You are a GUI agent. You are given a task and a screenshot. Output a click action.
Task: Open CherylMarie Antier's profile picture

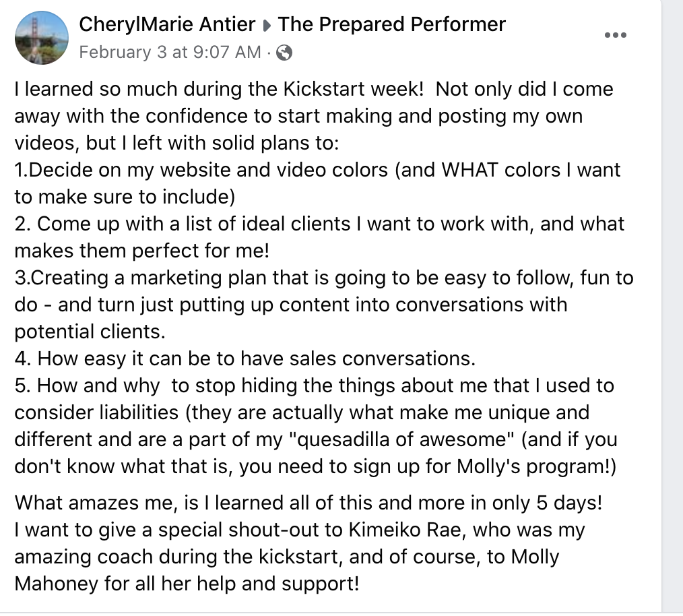41,38
